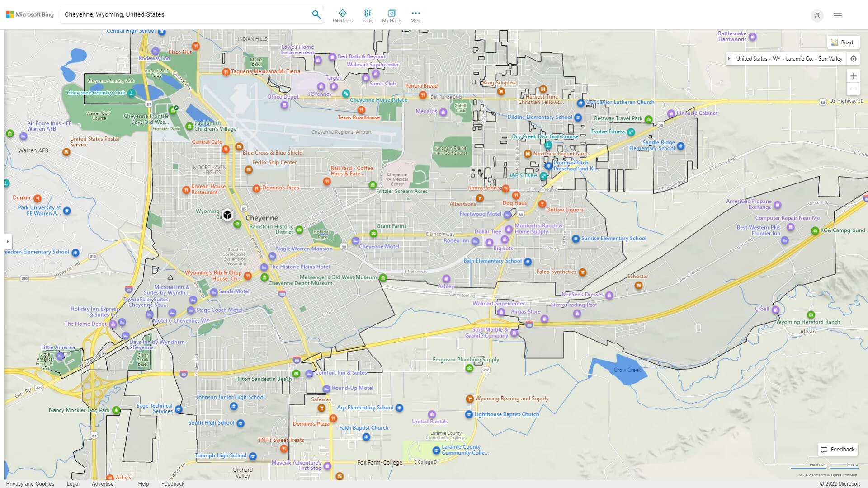Zoom out using the minus control
868x488 pixels.
coord(854,89)
